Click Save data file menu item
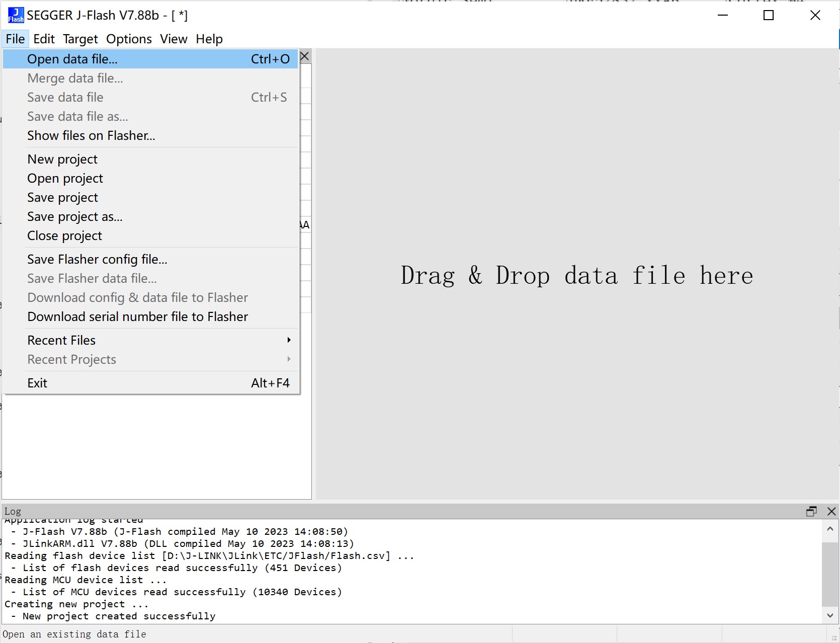The height and width of the screenshot is (643, 840). 150,97
